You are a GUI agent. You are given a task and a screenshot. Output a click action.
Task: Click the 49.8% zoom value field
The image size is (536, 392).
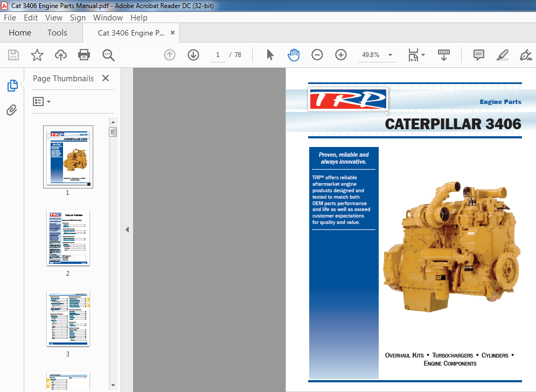[x=371, y=55]
